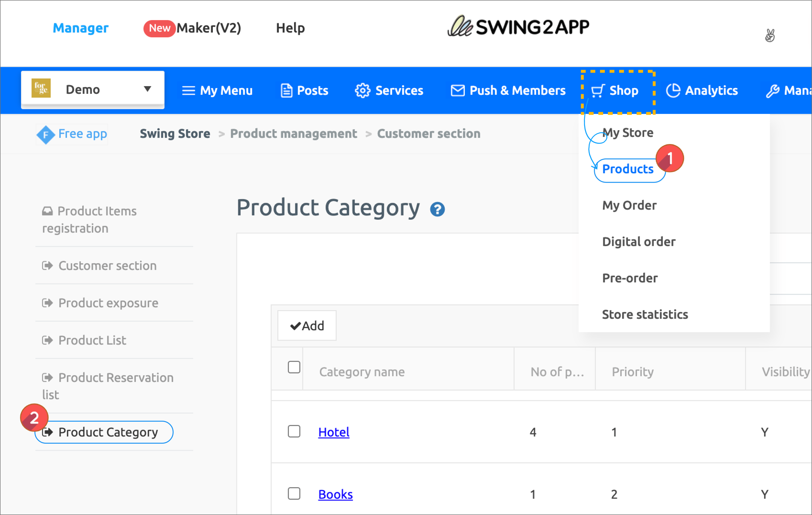Click the Push & Members envelope icon
Image resolution: width=812 pixels, height=515 pixels.
pyautogui.click(x=457, y=91)
